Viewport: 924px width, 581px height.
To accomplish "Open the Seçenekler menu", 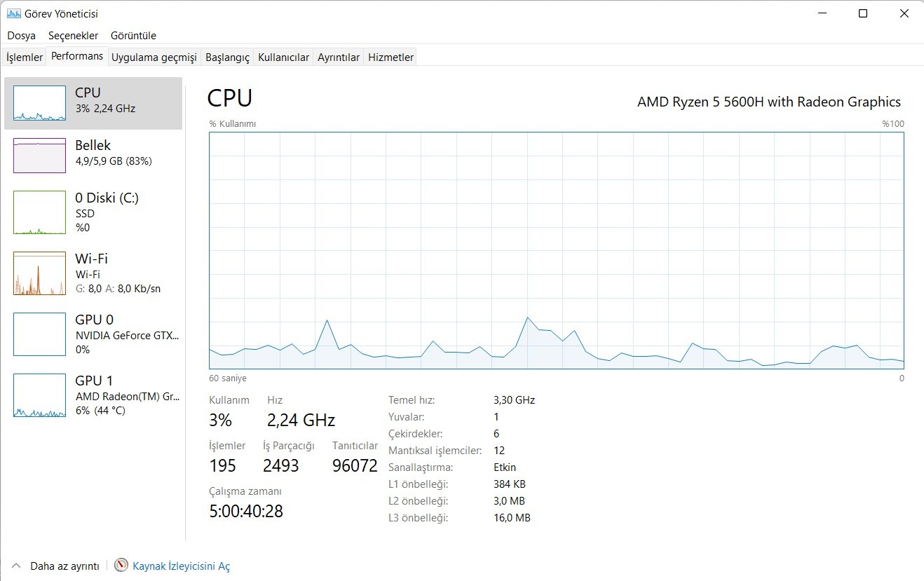I will coord(73,36).
